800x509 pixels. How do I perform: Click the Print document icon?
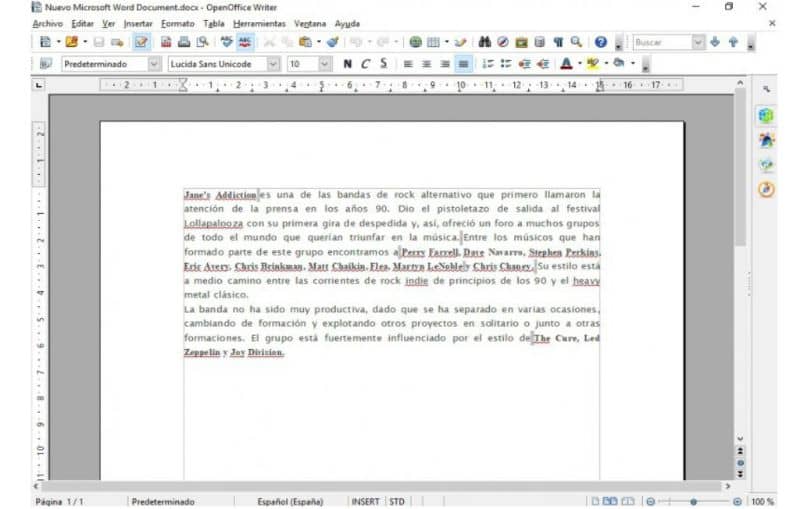pos(184,42)
